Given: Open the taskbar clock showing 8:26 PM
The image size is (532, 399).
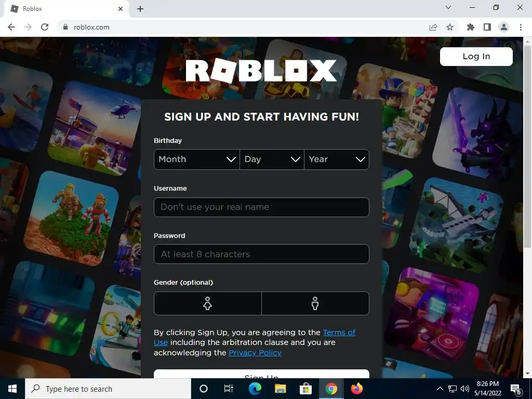Looking at the screenshot, I should pyautogui.click(x=487, y=389).
